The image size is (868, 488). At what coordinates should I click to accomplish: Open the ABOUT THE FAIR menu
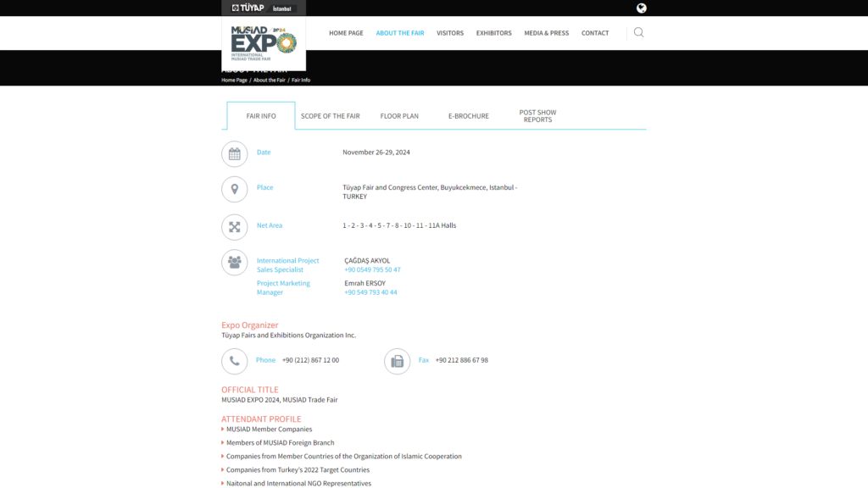[x=400, y=33]
